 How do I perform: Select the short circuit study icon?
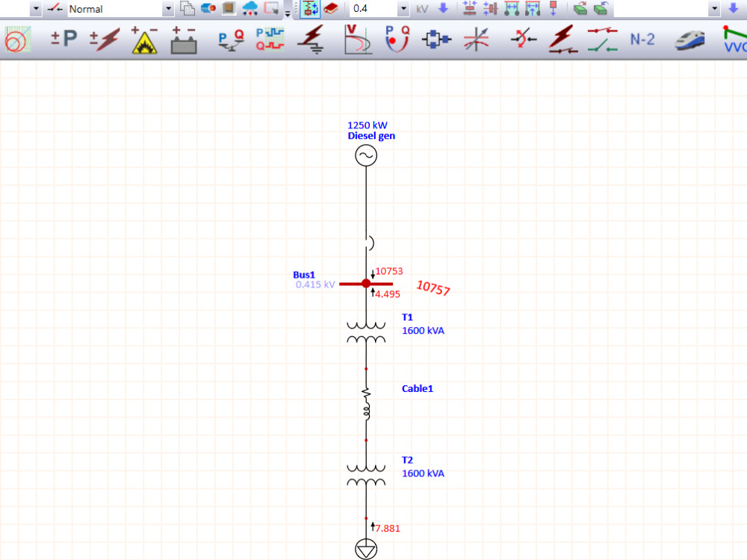pos(105,39)
